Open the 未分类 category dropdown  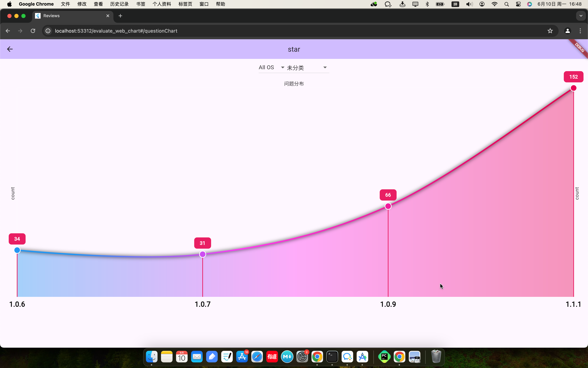click(x=307, y=68)
